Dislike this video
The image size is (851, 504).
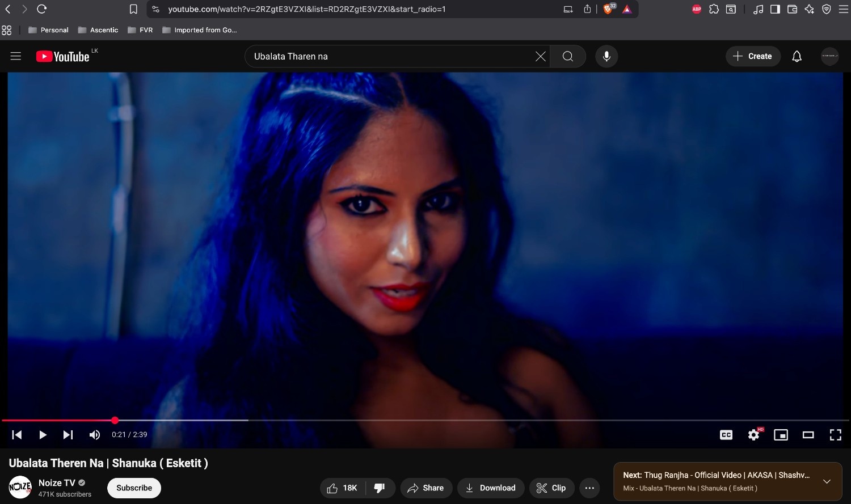point(380,488)
